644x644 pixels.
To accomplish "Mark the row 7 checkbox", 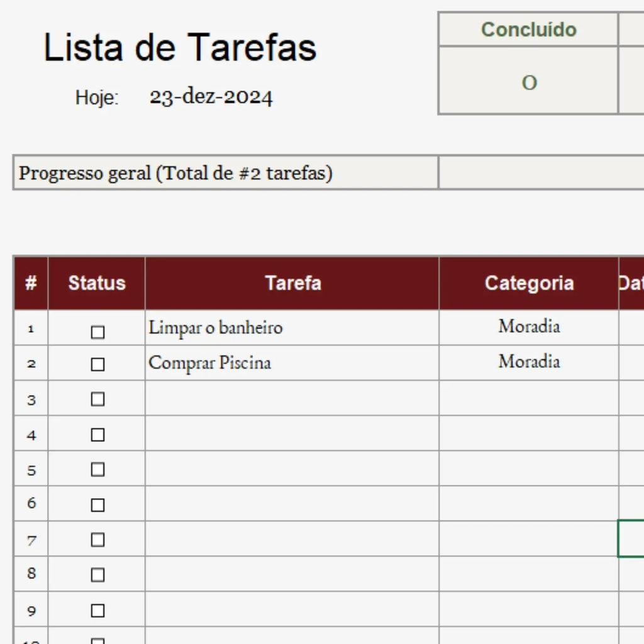I will tap(97, 540).
